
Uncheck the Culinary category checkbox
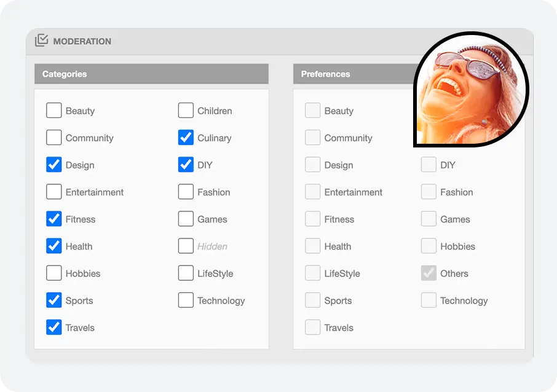click(186, 138)
